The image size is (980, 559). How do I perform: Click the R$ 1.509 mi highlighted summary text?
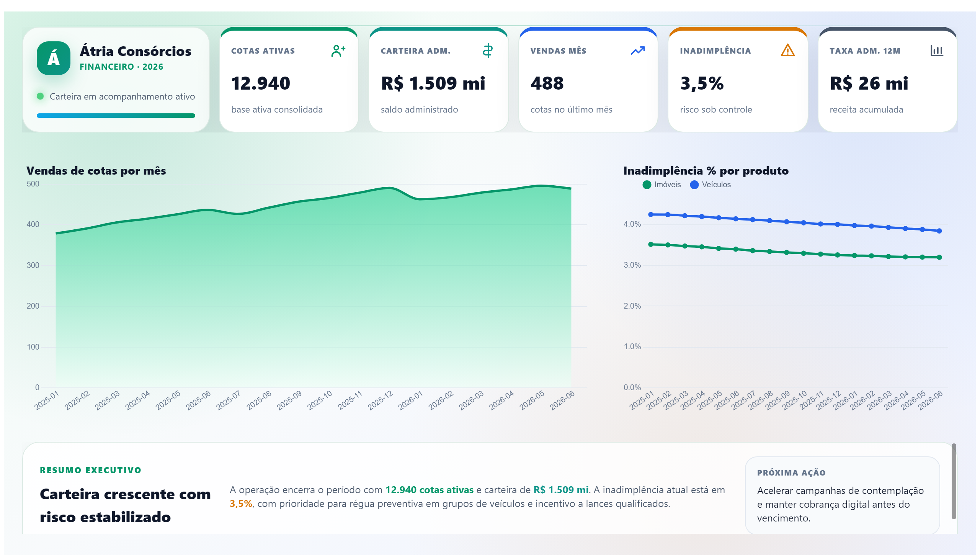560,490
